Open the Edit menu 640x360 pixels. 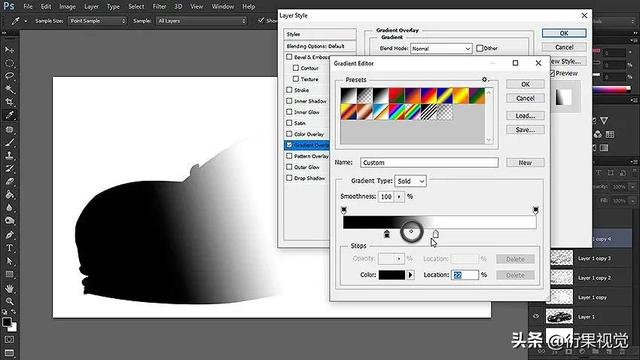pos(46,7)
